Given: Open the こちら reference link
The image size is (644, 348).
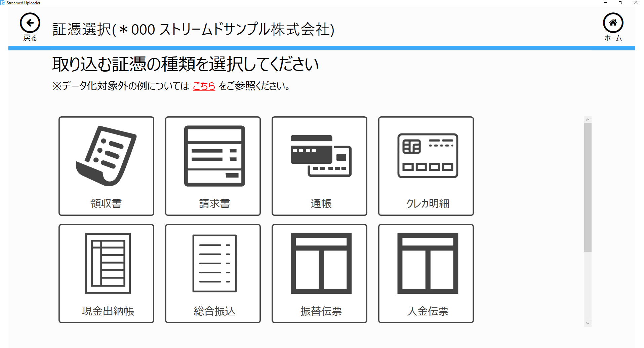Looking at the screenshot, I should [x=204, y=86].
